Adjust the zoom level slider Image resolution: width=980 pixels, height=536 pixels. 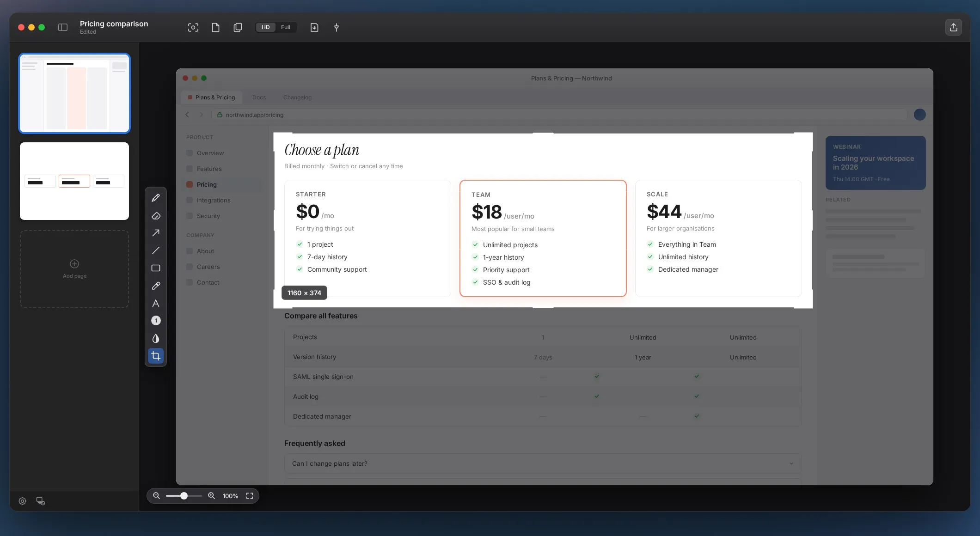pos(184,496)
